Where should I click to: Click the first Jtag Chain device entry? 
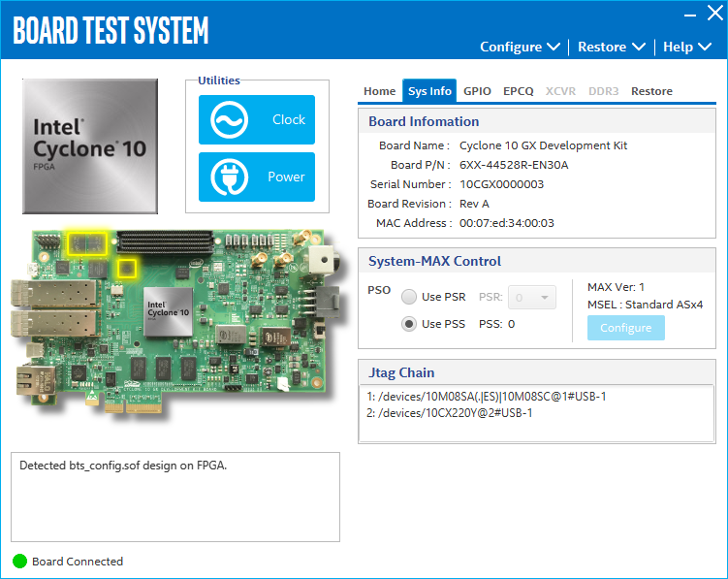coord(487,396)
